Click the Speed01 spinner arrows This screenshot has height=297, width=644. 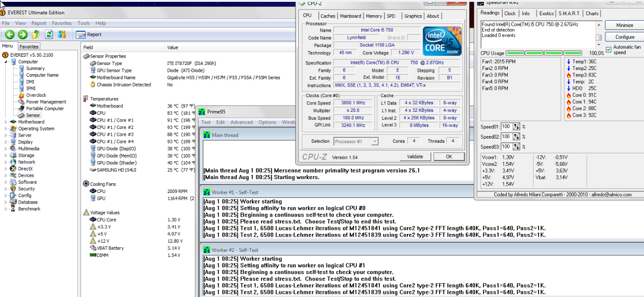516,127
